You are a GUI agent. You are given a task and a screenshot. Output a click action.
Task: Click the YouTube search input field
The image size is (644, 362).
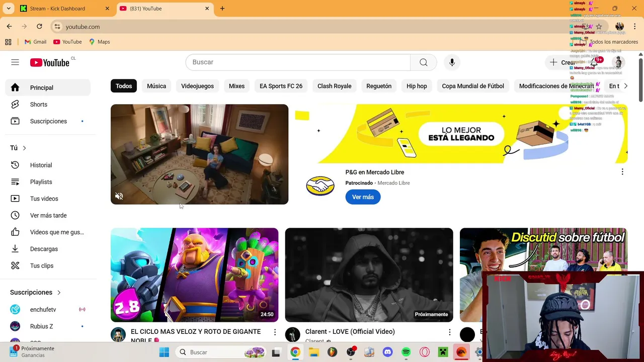coord(298,62)
